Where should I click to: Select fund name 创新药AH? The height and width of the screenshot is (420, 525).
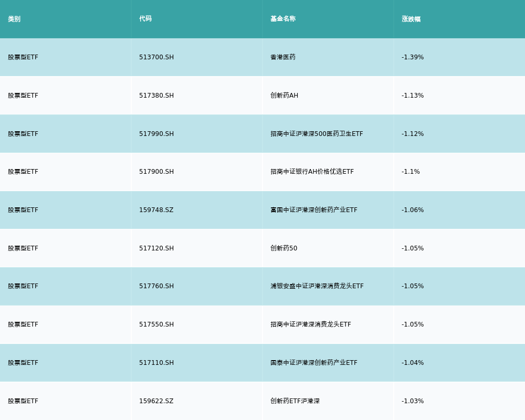(x=284, y=96)
